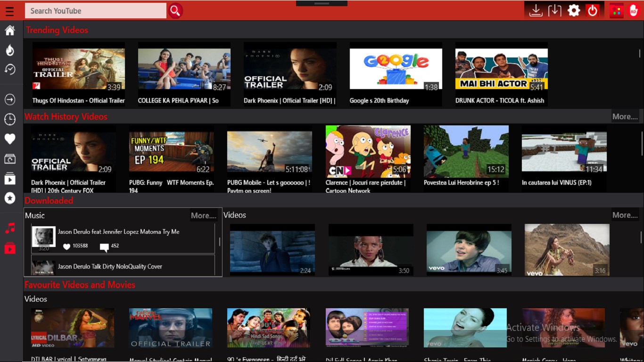644x362 pixels.
Task: Click the bracketed download arrow icon
Action: [554, 10]
